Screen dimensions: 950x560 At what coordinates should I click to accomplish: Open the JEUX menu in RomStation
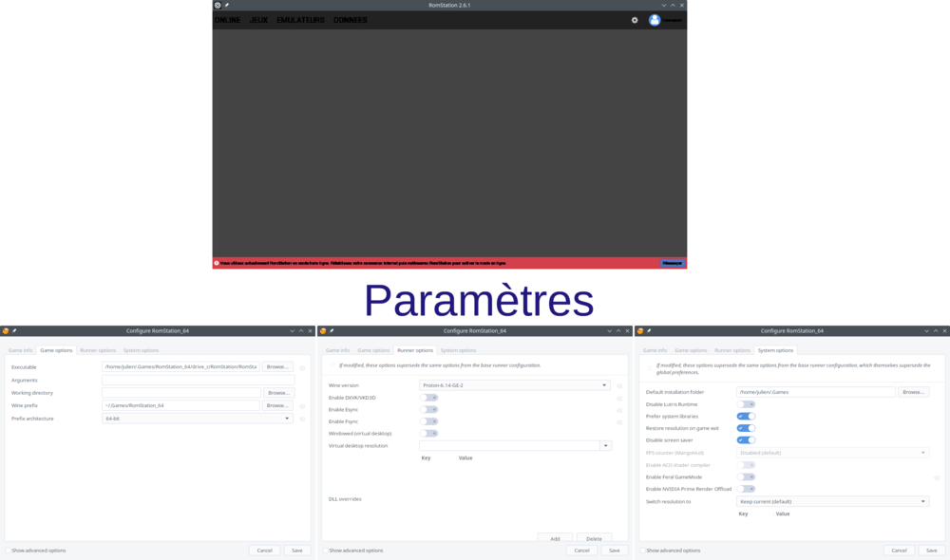258,20
